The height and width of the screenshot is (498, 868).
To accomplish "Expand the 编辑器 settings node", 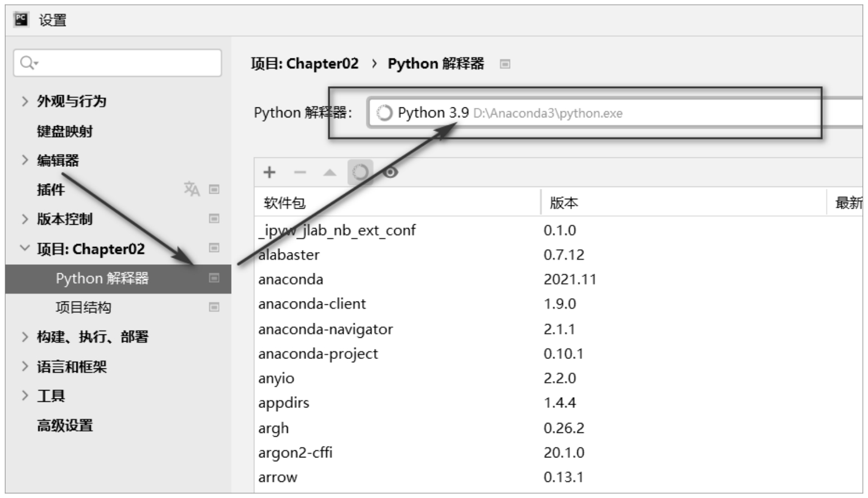I will click(x=24, y=160).
